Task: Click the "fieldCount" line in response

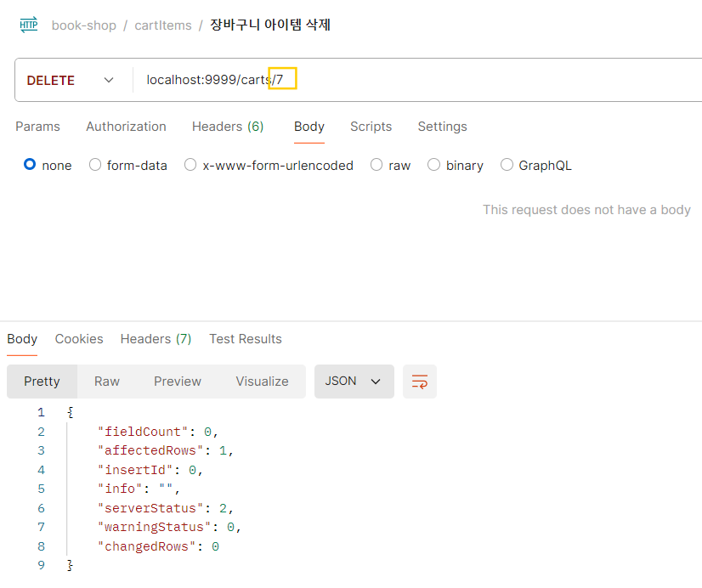Action: tap(157, 432)
